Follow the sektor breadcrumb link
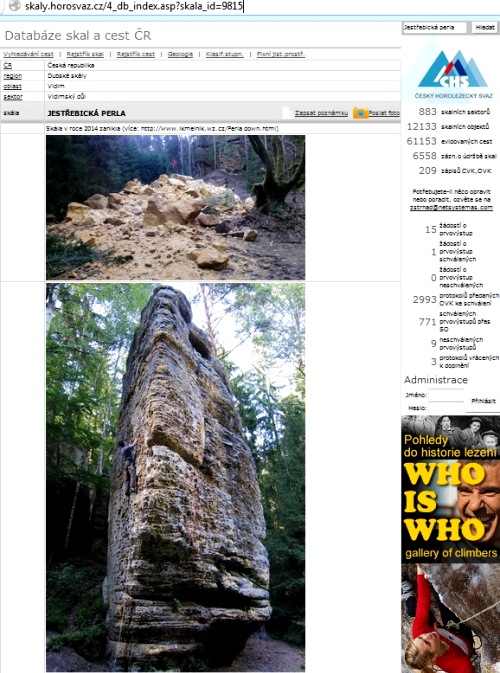 [x=13, y=97]
